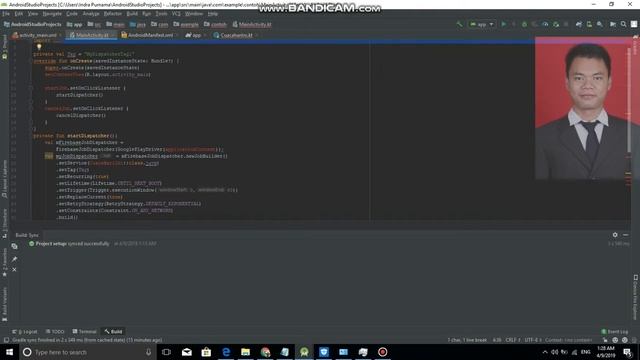Image resolution: width=640 pixels, height=360 pixels.
Task: Open AVD Manager from toolbar
Action: [589, 24]
